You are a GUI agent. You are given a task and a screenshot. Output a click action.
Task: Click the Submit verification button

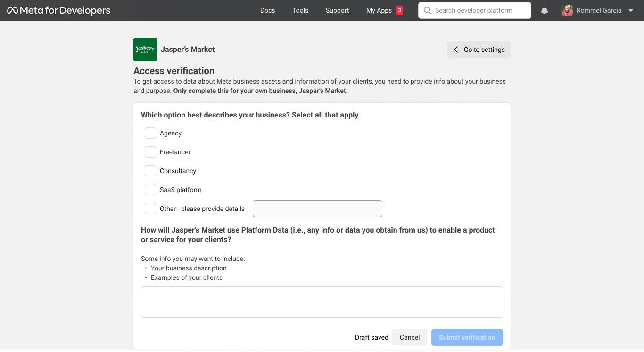click(x=467, y=337)
